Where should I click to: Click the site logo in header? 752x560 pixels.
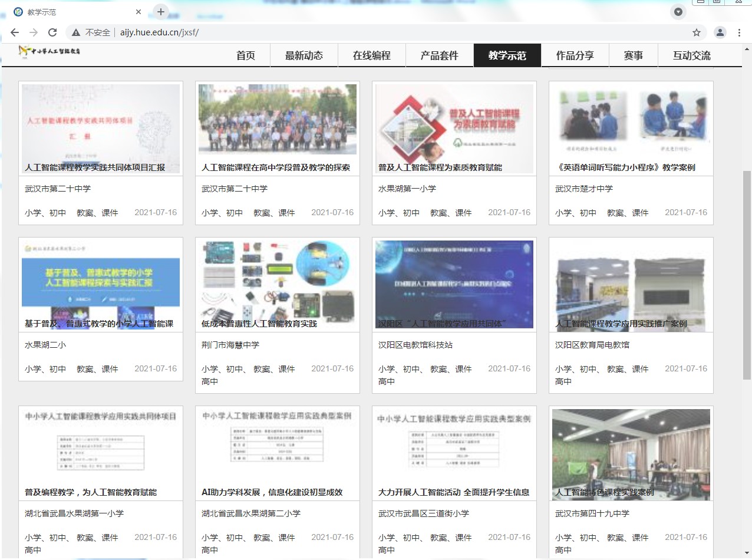[x=50, y=51]
